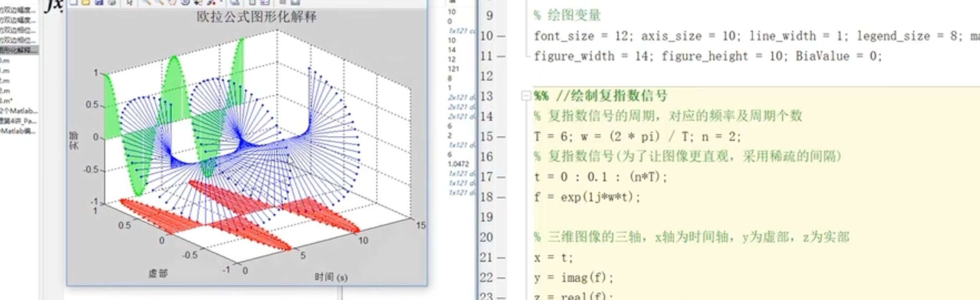Screen dimensions: 980x300
Task: Activate the Pan hand tool
Action: pyautogui.click(x=173, y=2)
